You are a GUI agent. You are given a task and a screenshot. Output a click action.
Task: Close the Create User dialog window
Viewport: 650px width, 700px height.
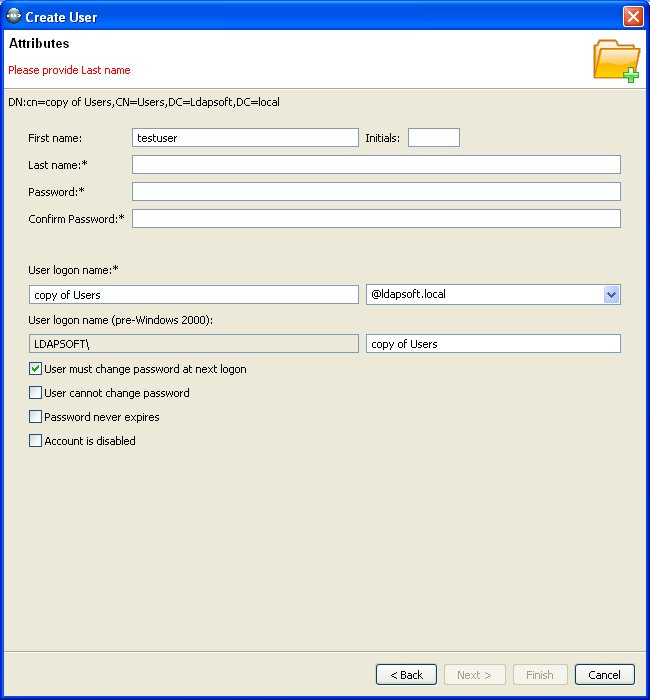click(632, 17)
